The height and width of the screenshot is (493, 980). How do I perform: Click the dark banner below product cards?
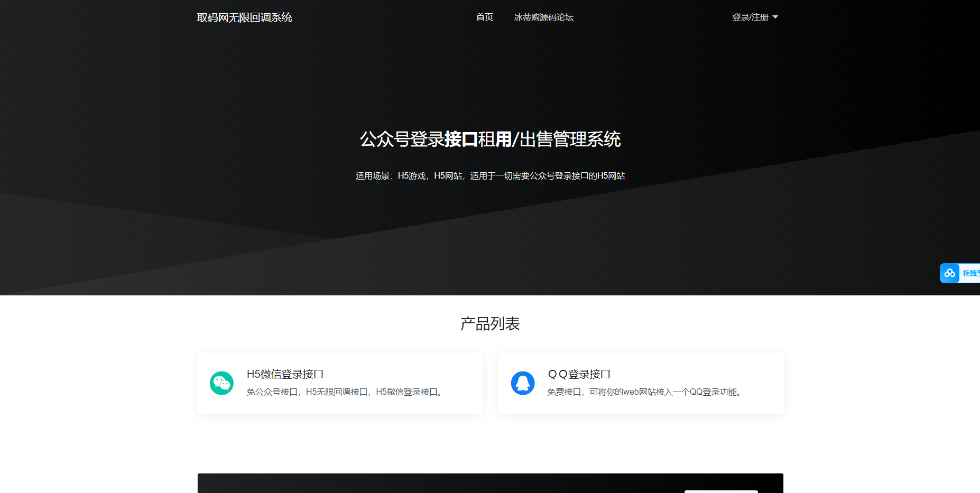[x=423, y=483]
